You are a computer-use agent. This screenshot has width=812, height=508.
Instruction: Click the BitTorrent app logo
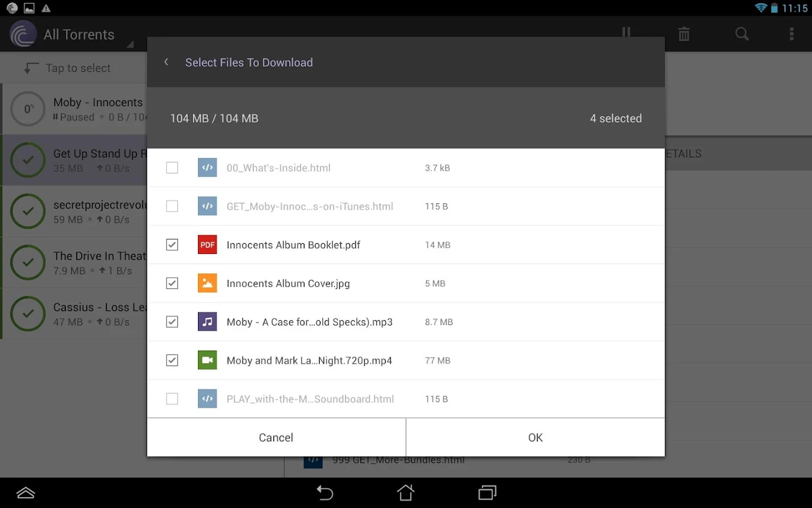tap(23, 34)
